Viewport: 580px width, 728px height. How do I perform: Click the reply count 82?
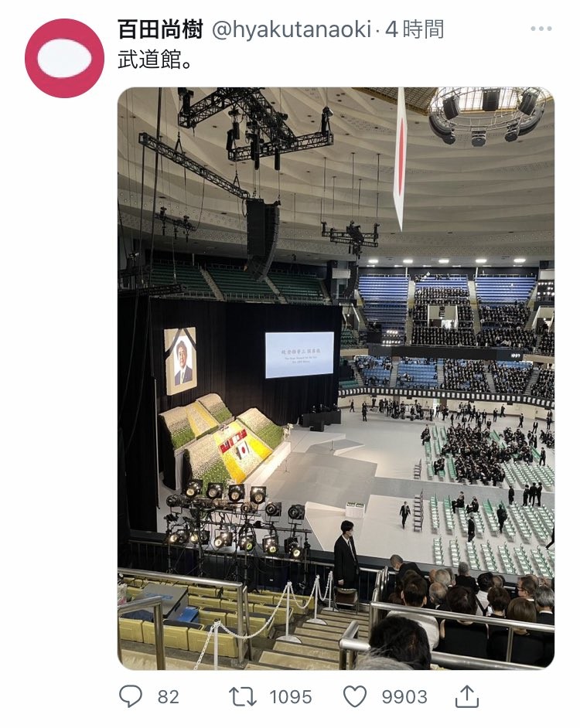click(169, 697)
